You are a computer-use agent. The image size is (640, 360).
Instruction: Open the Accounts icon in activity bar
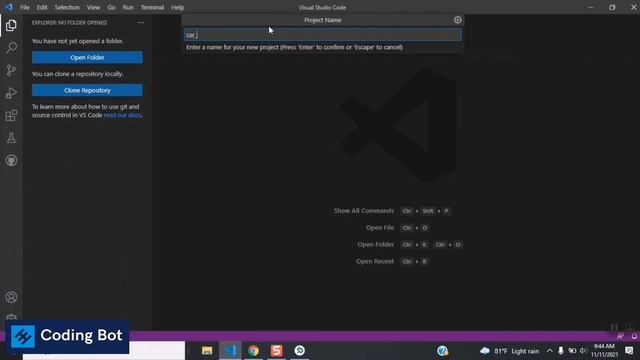pos(11,297)
